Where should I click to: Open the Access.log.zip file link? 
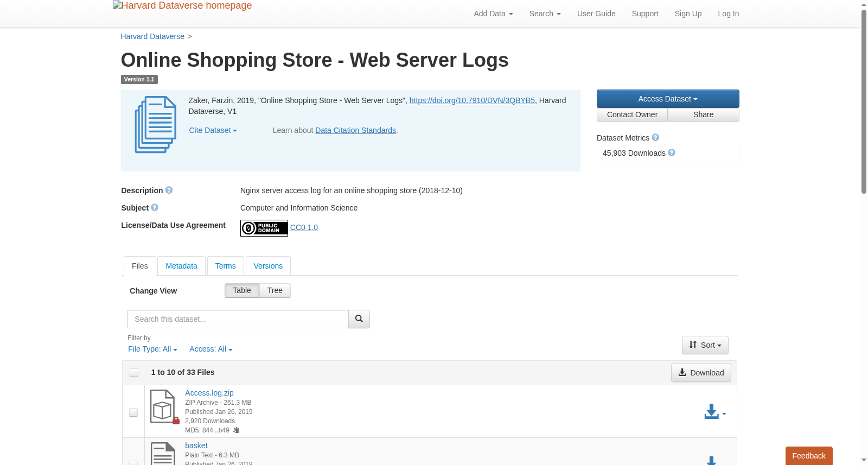(209, 393)
